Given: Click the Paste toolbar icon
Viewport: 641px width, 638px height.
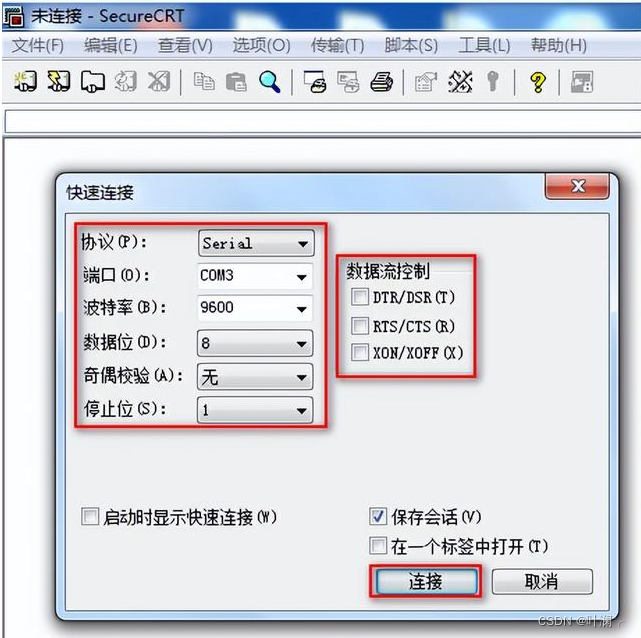Looking at the screenshot, I should click(x=236, y=81).
